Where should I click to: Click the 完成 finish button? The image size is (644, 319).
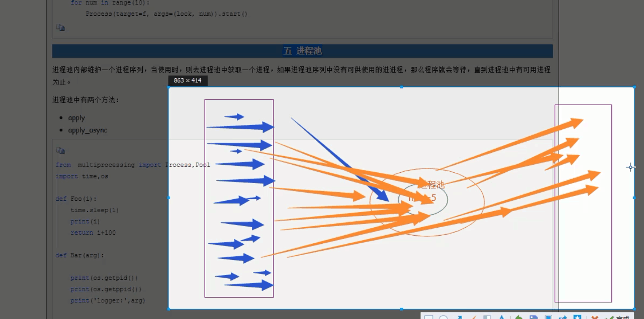617,317
